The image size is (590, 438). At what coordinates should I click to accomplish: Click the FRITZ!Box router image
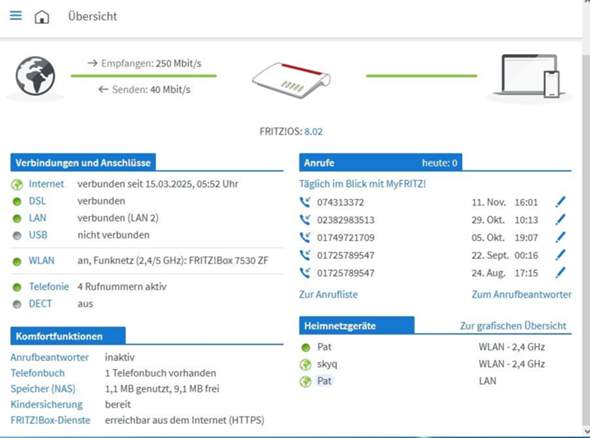pyautogui.click(x=292, y=80)
